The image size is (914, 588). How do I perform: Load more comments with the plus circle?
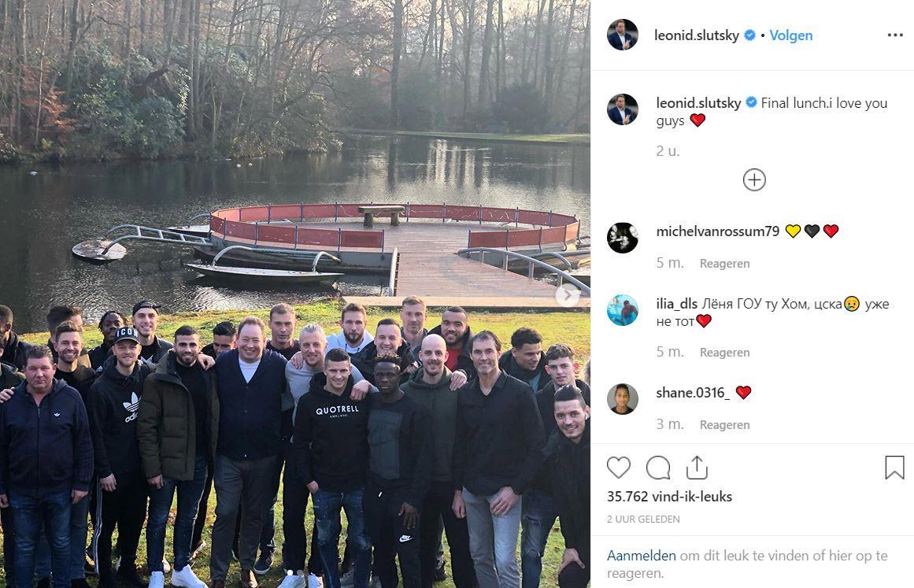tap(753, 180)
